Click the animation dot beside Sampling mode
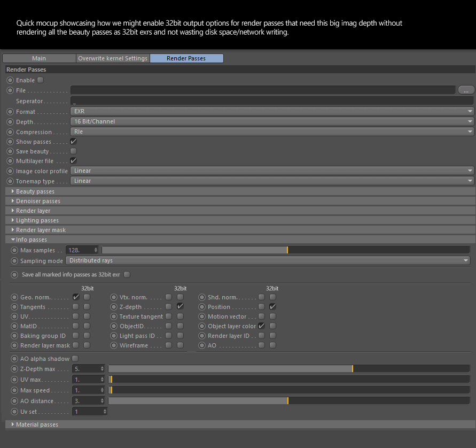This screenshot has width=476, height=448. pos(14,261)
